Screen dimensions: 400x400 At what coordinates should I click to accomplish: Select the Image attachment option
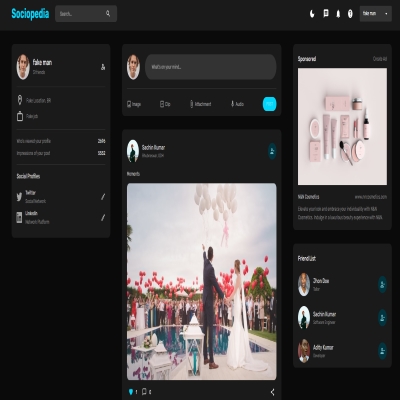(134, 104)
